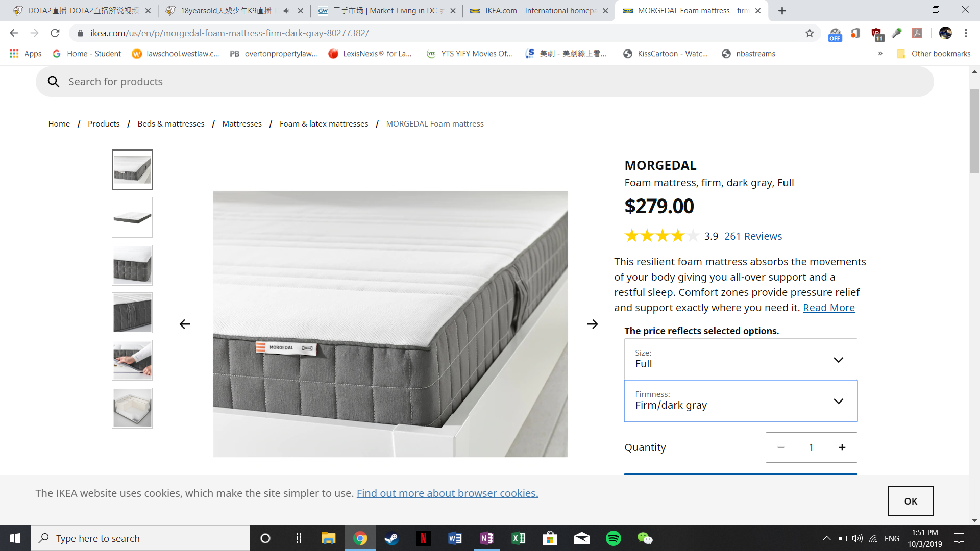Open Spotify from the taskbar
This screenshot has height=551, width=980.
tap(613, 538)
